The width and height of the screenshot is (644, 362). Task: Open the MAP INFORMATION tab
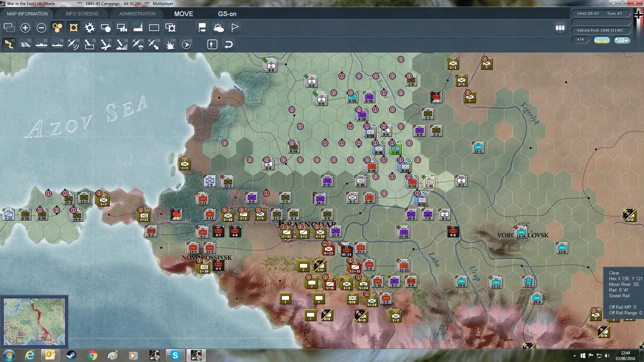click(27, 14)
